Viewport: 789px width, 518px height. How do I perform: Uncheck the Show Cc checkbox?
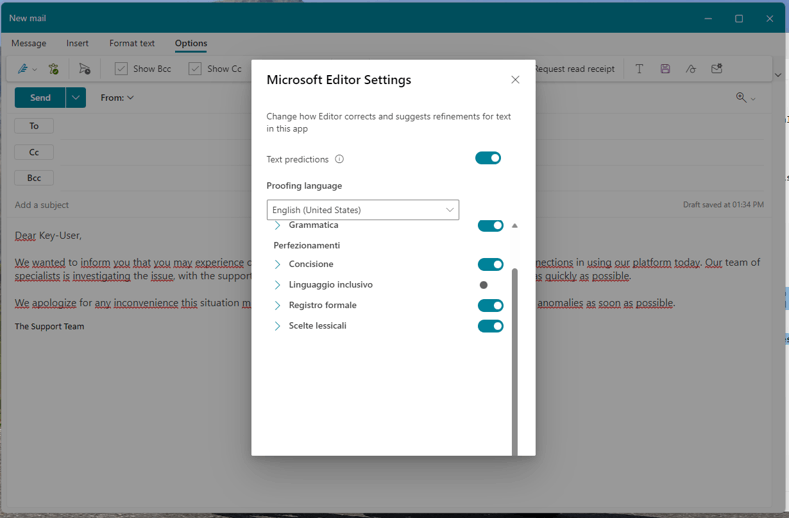pos(195,68)
